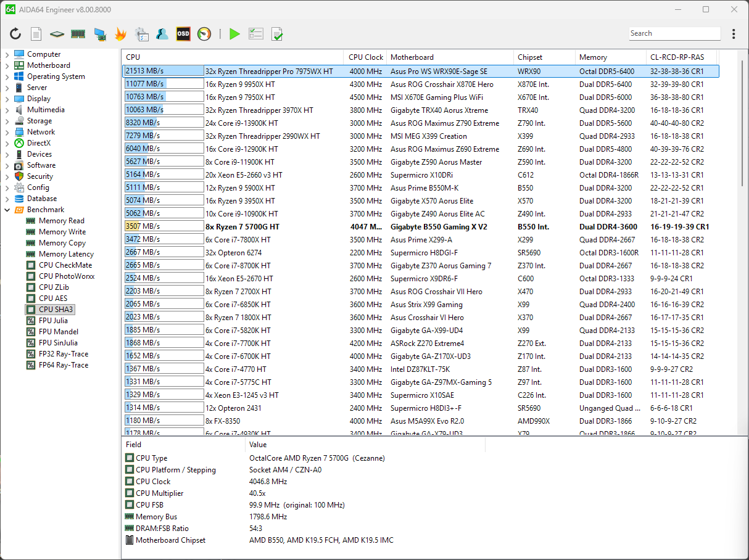
Task: Expand the Display tree node
Action: [7, 99]
